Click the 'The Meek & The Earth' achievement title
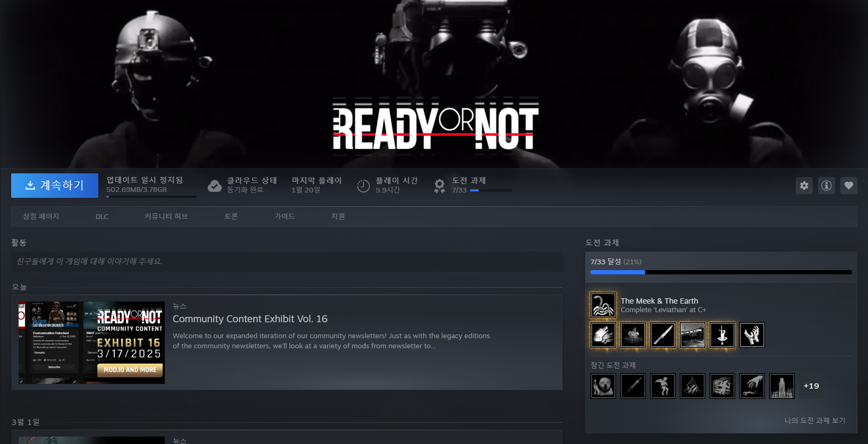 (660, 301)
